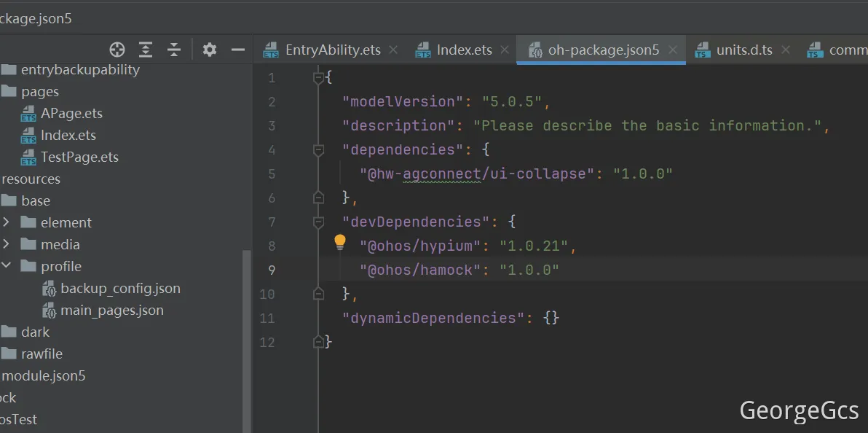Select the rawfile folder

coord(42,354)
